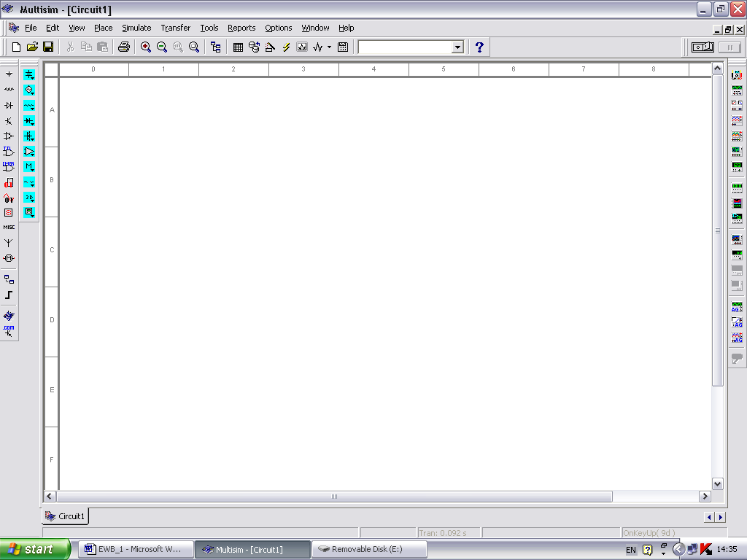Open the Place menu
747x560 pixels.
click(104, 28)
